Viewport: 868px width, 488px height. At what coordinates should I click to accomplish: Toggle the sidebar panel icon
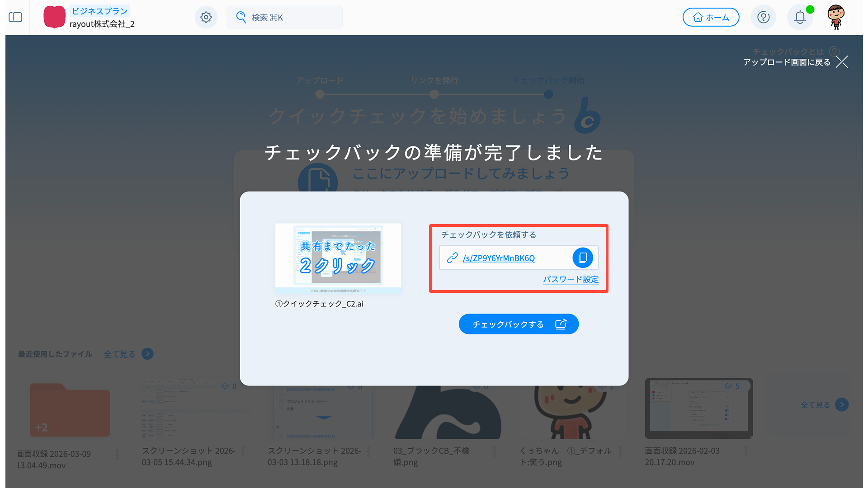pos(15,17)
